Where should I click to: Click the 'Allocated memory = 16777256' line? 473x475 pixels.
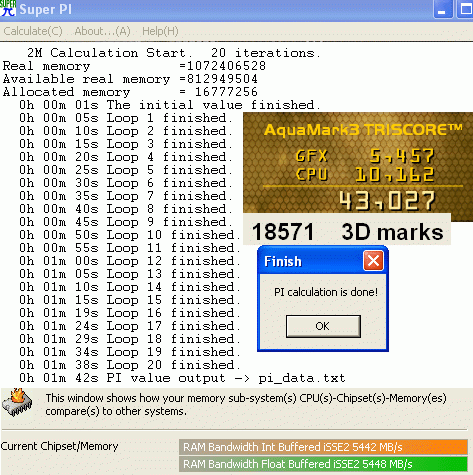130,92
